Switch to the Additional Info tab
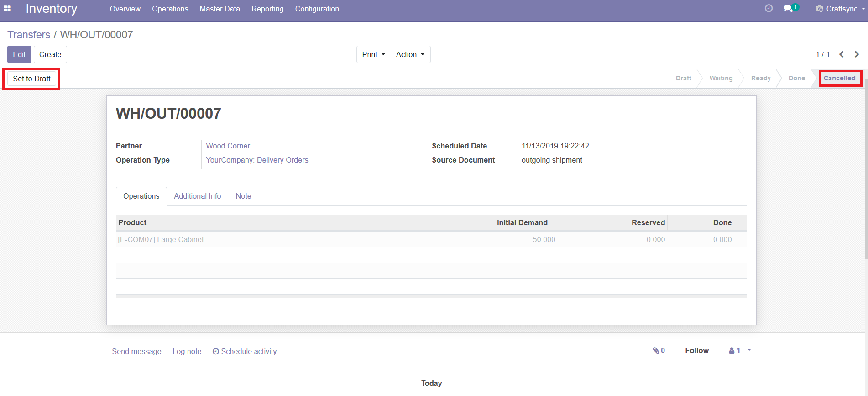This screenshot has width=868, height=396. (197, 196)
